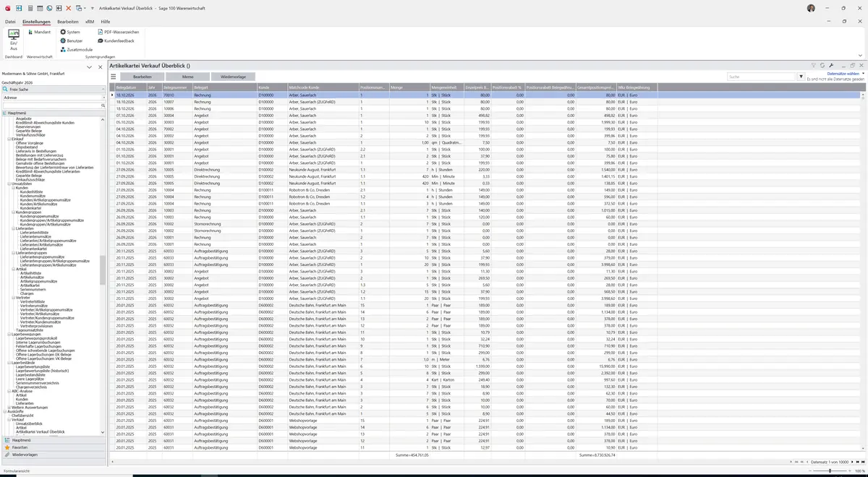Click the Datensätze wählen link
This screenshot has width=868, height=477.
click(x=843, y=74)
